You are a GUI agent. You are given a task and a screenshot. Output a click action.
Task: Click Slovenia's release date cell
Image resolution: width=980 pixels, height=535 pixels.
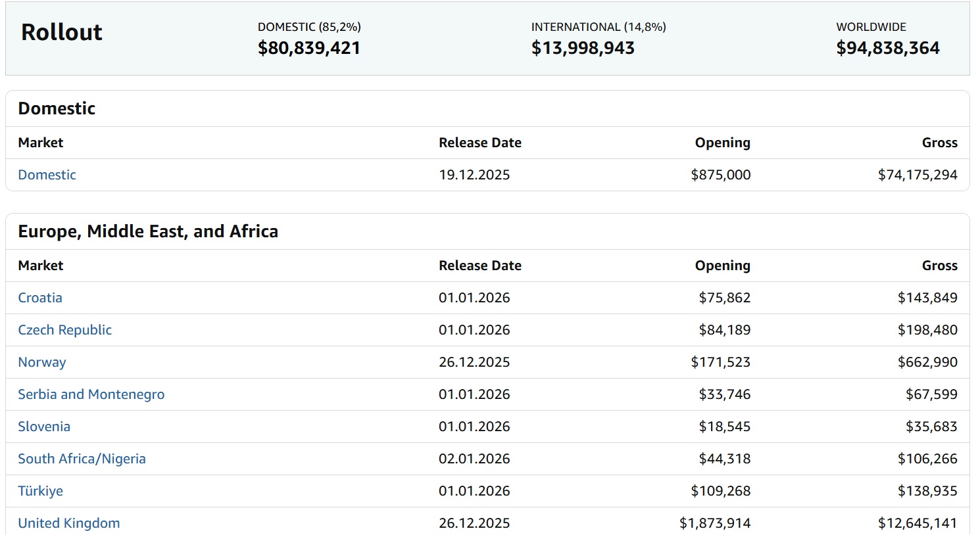coord(474,427)
